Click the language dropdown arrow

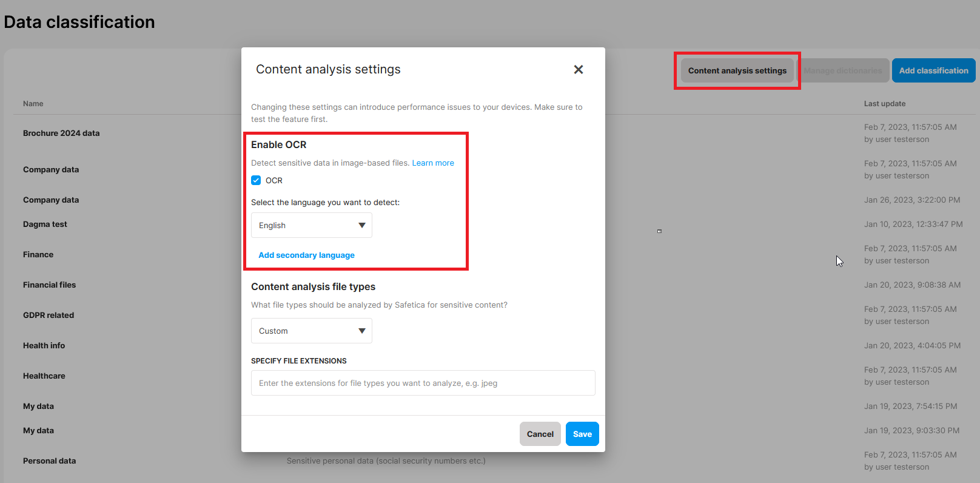(362, 225)
